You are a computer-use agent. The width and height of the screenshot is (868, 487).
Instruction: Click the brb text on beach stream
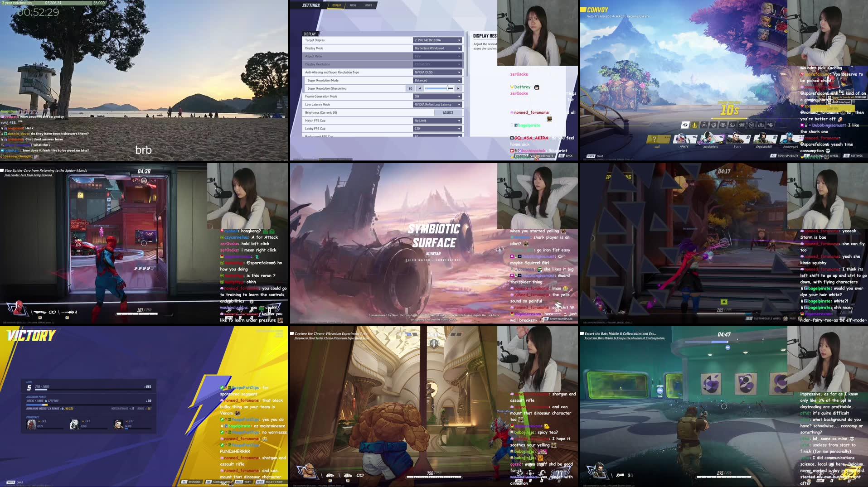click(x=143, y=150)
